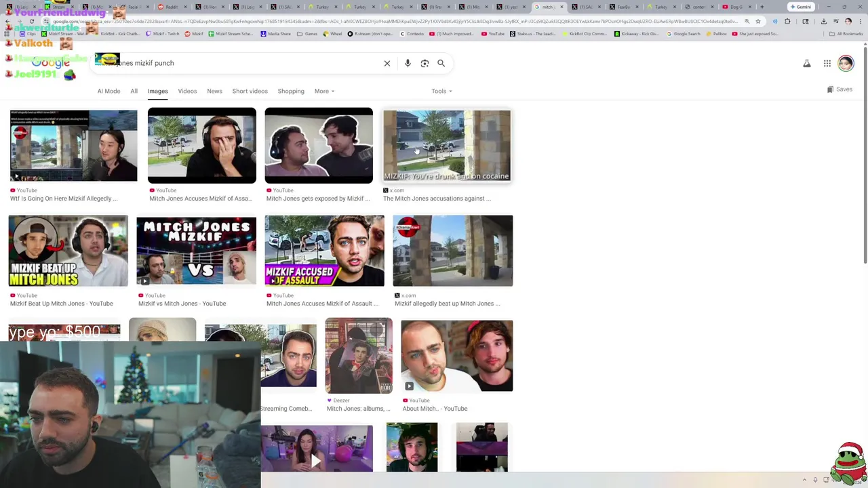
Task: Open Search Labs flask icon
Action: tap(807, 64)
